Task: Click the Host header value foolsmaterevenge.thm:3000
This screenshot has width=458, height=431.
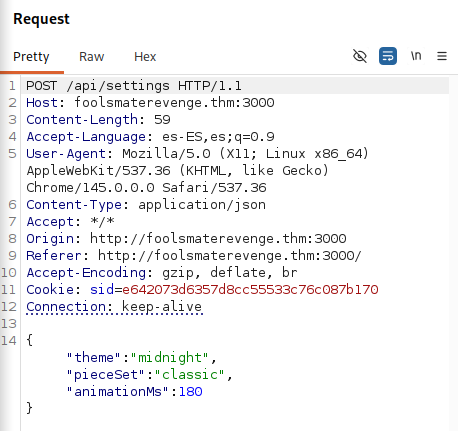Action: pos(174,103)
